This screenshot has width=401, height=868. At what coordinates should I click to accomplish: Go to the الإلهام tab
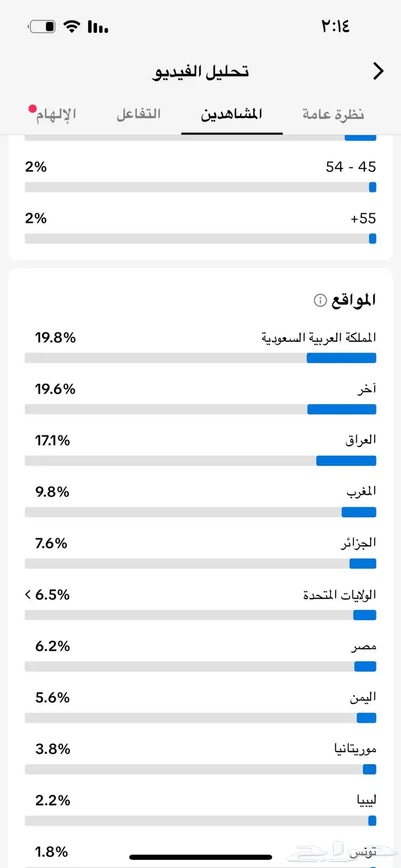56,115
